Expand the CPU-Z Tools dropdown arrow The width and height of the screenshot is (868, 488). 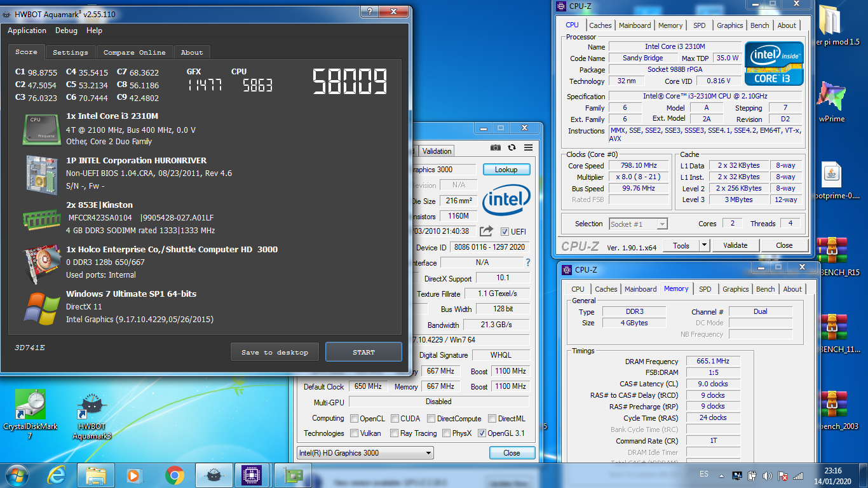pyautogui.click(x=704, y=245)
